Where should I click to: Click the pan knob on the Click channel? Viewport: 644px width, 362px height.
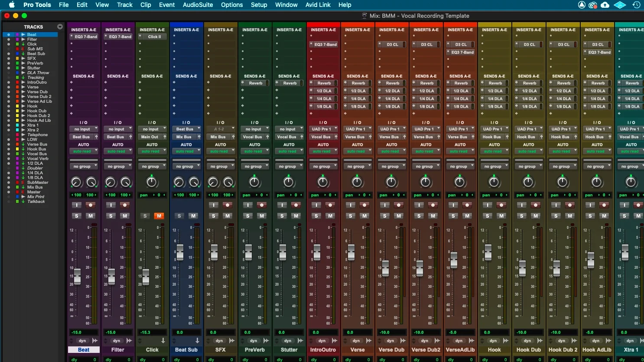(x=152, y=182)
